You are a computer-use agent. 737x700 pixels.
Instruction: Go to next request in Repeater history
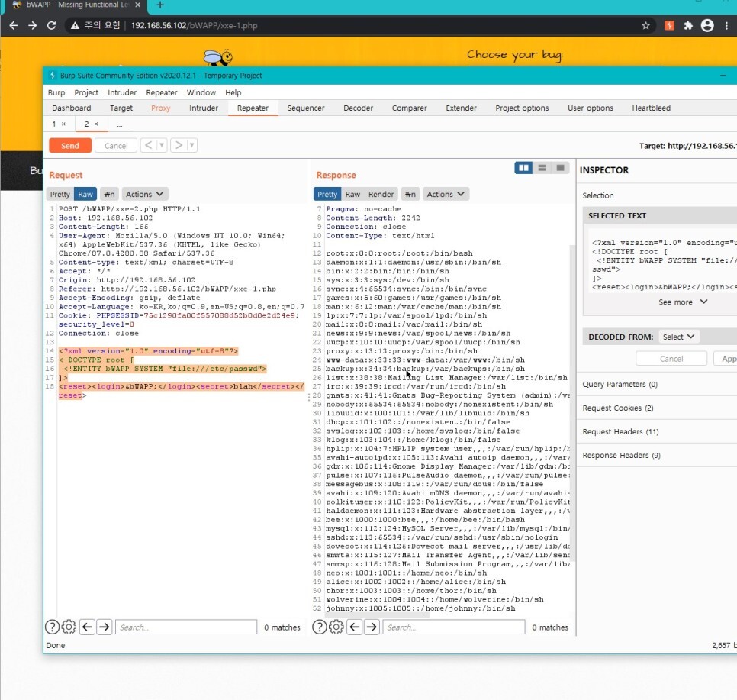179,145
